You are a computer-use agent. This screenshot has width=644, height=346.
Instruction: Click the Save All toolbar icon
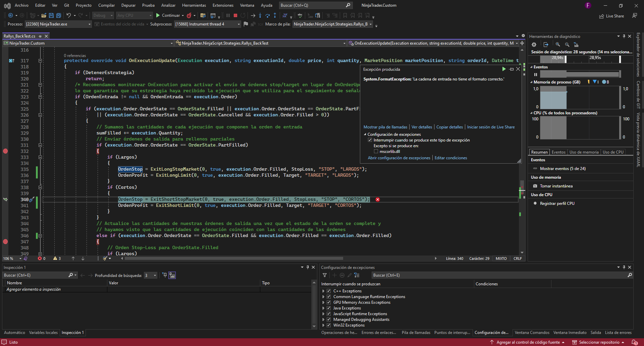[x=58, y=15]
